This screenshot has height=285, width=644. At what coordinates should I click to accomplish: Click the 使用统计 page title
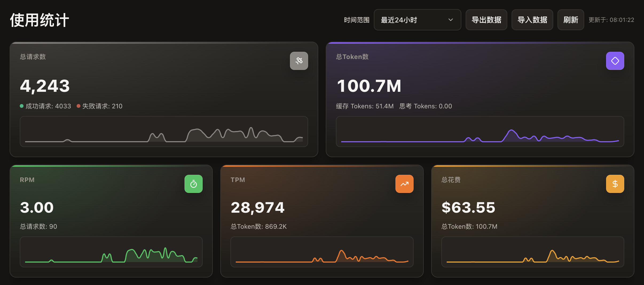(x=40, y=20)
